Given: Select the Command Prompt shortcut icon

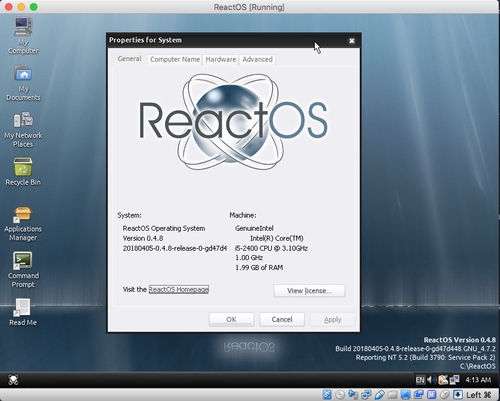Looking at the screenshot, I should coord(23,270).
